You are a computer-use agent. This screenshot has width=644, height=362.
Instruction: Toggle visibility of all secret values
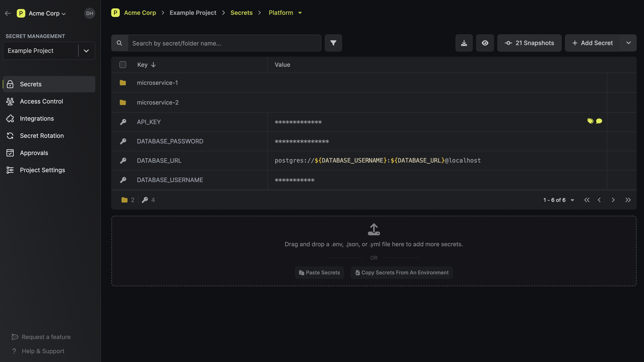(x=485, y=43)
